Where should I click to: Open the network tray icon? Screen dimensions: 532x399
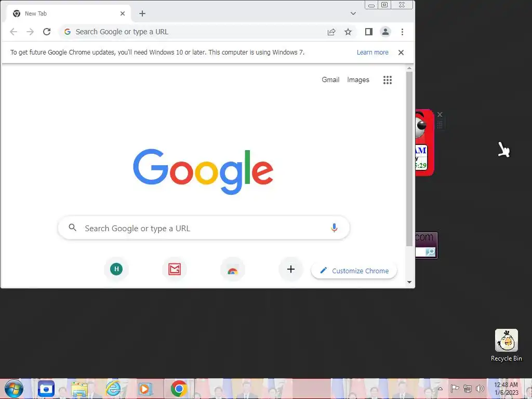[x=468, y=389]
